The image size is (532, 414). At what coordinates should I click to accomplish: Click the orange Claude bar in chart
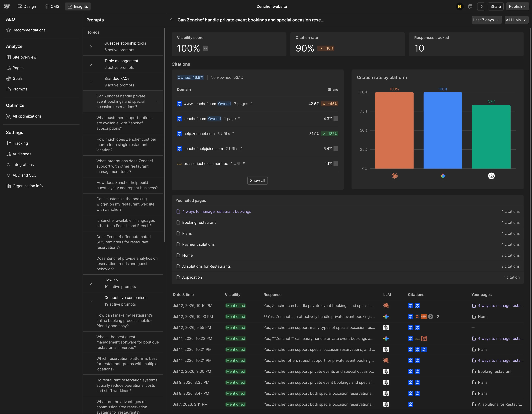point(394,130)
